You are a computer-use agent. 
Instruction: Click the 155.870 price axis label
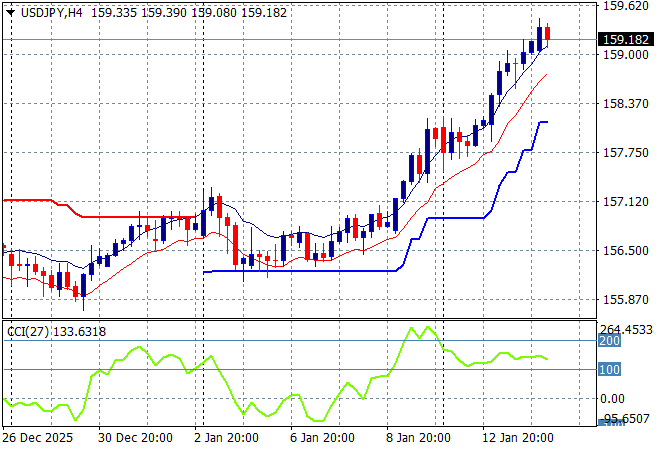point(626,300)
